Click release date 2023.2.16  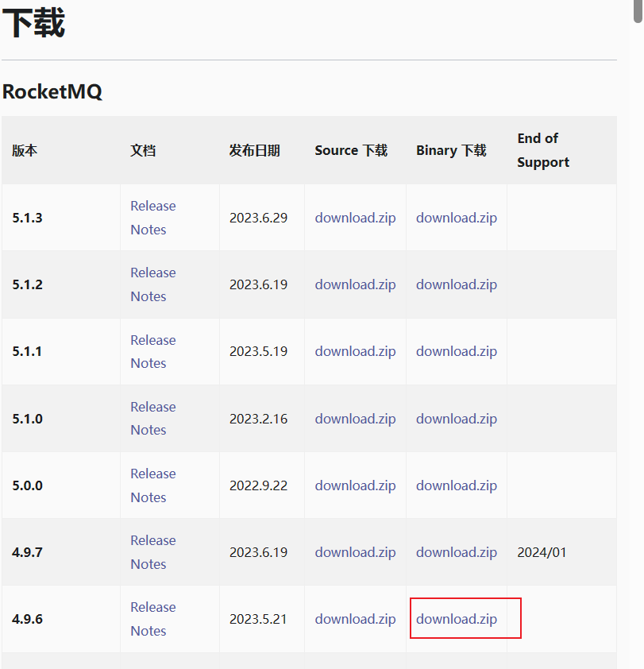(258, 419)
